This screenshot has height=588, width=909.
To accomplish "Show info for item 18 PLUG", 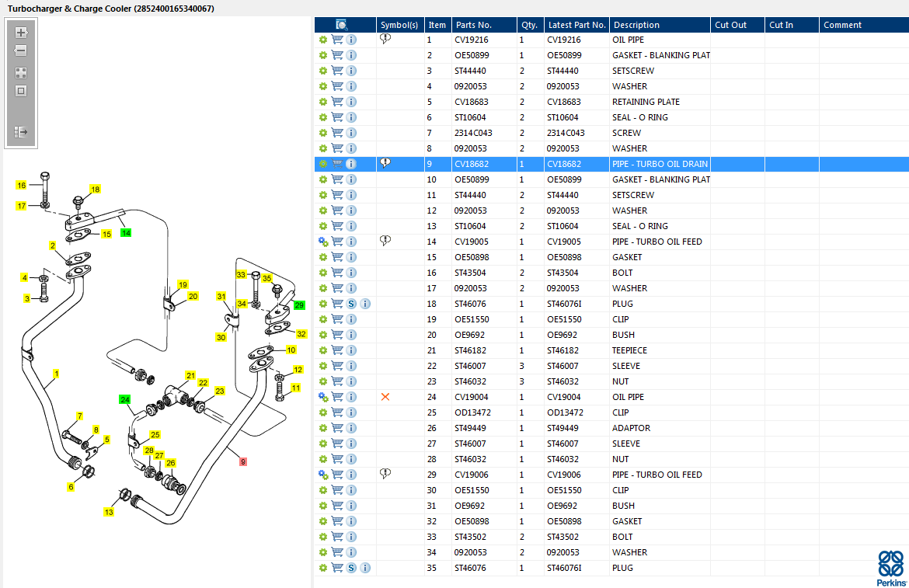I will pos(365,304).
